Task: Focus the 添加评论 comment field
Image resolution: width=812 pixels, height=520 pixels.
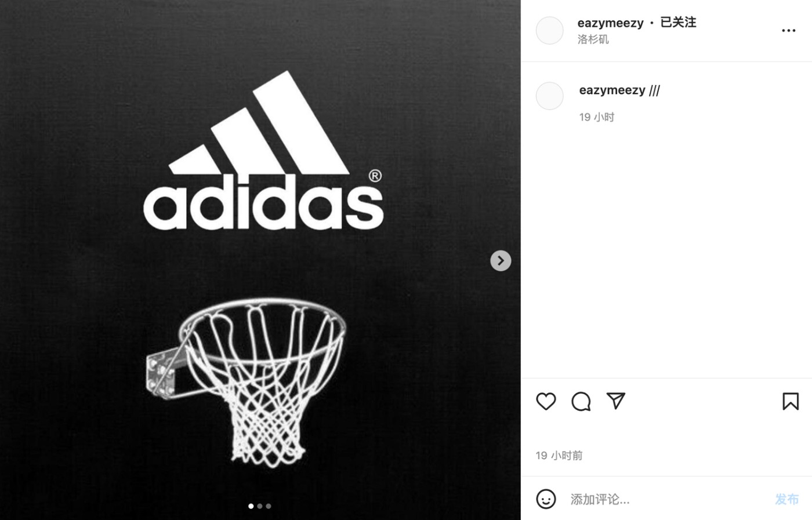Action: [x=667, y=499]
